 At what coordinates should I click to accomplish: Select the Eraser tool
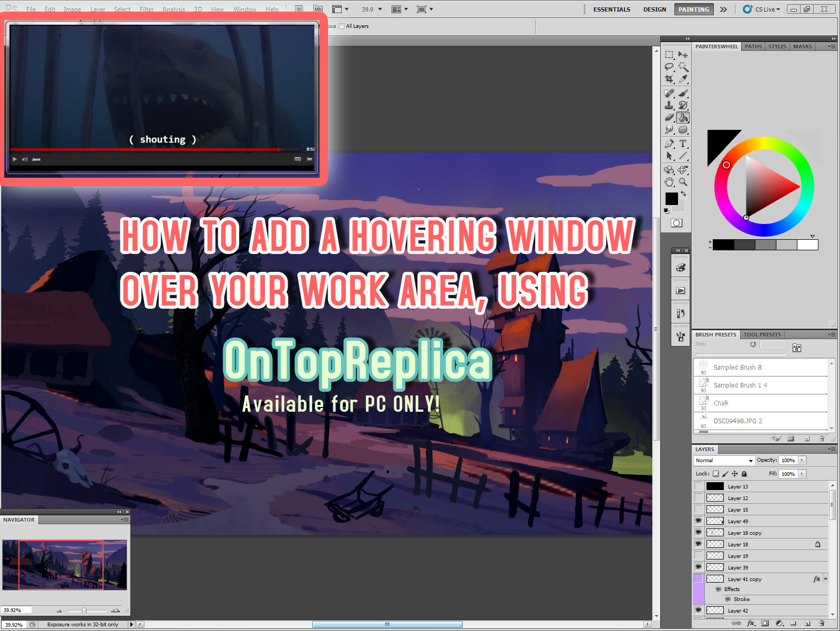[x=669, y=117]
